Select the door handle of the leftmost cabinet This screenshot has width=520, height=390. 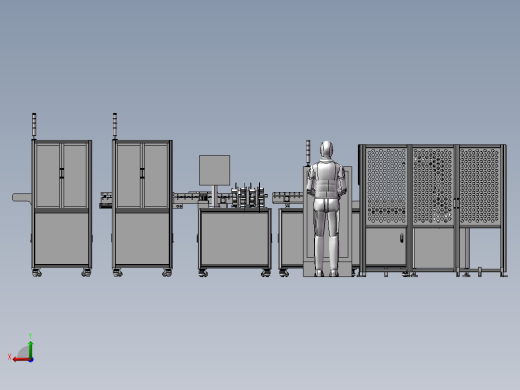point(62,173)
